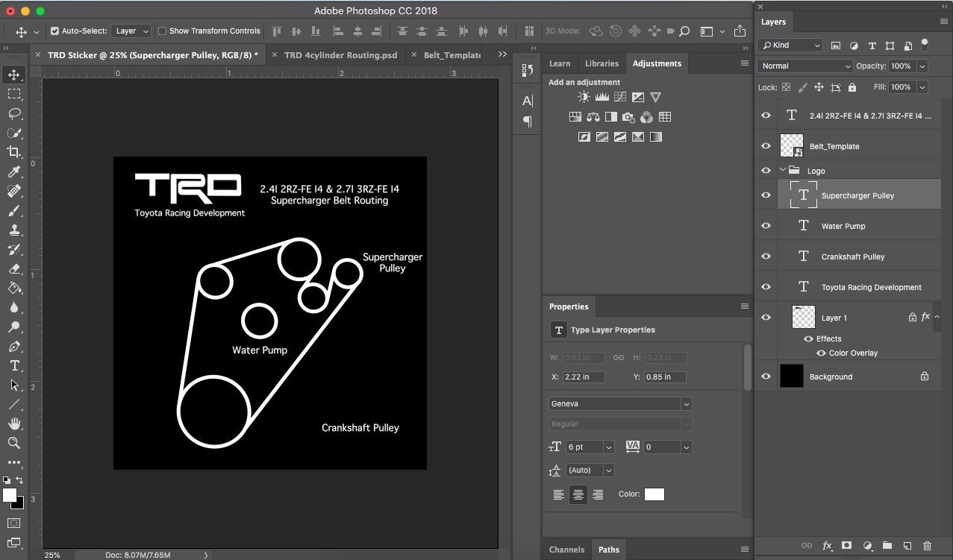Select the Crop tool
This screenshot has width=953, height=560.
13,152
